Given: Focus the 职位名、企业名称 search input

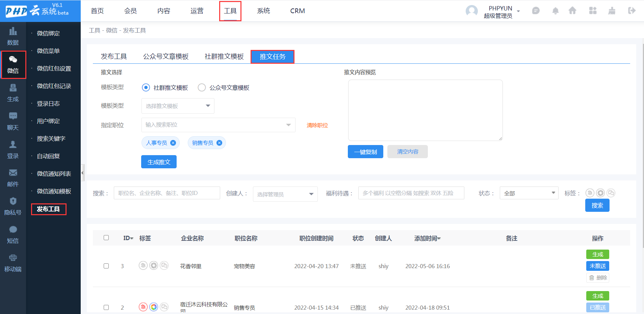Looking at the screenshot, I should pyautogui.click(x=167, y=193).
